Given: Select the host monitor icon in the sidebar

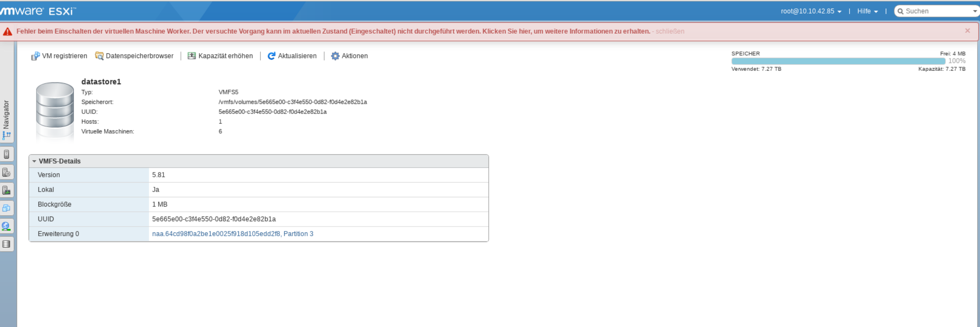Looking at the screenshot, I should [x=7, y=190].
